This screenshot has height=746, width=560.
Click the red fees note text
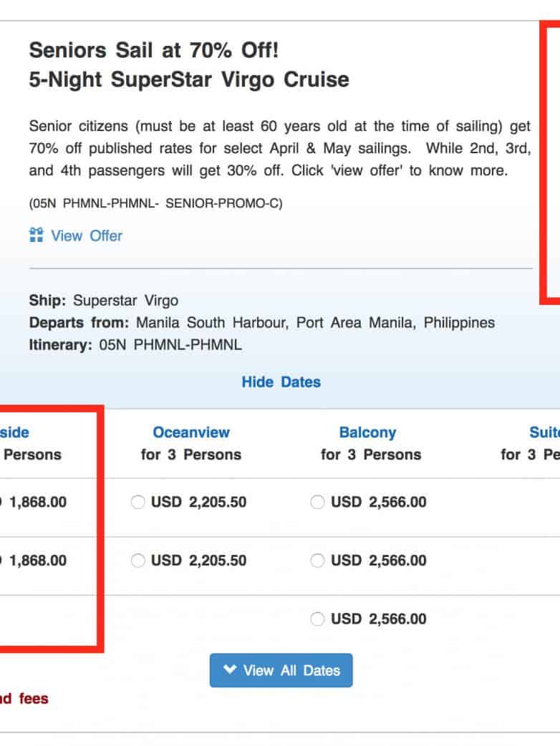point(24,698)
